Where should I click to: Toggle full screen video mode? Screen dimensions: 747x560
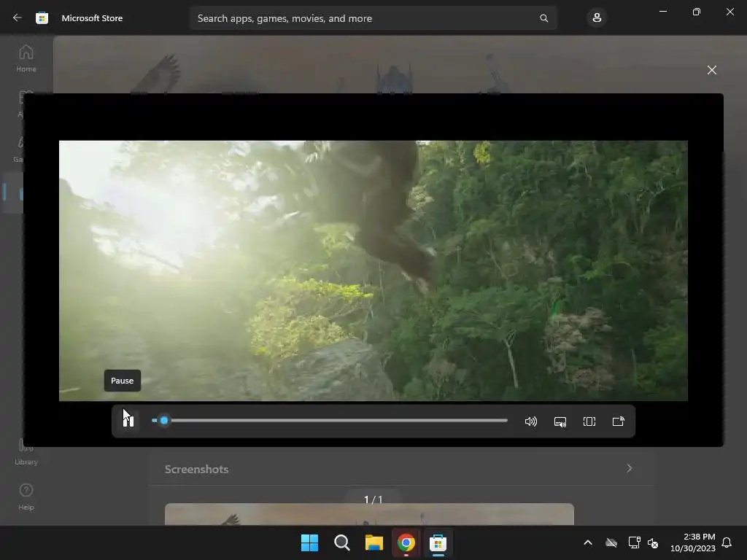tap(589, 421)
